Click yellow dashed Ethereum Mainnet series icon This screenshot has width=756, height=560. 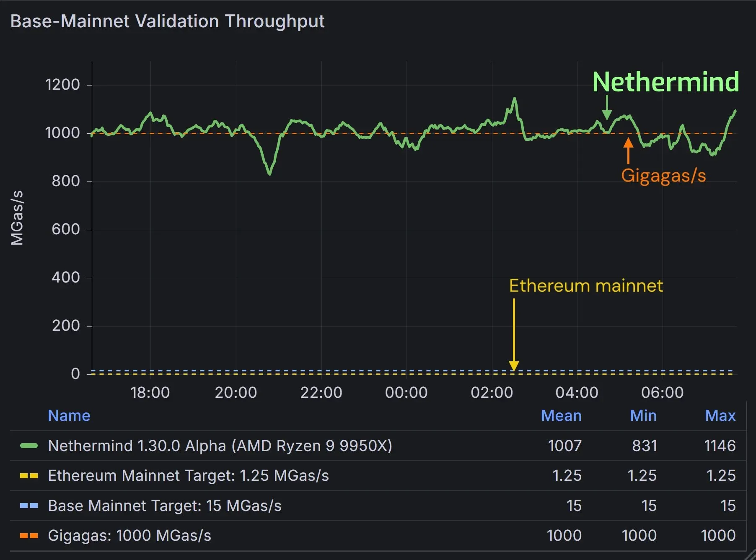(x=29, y=476)
